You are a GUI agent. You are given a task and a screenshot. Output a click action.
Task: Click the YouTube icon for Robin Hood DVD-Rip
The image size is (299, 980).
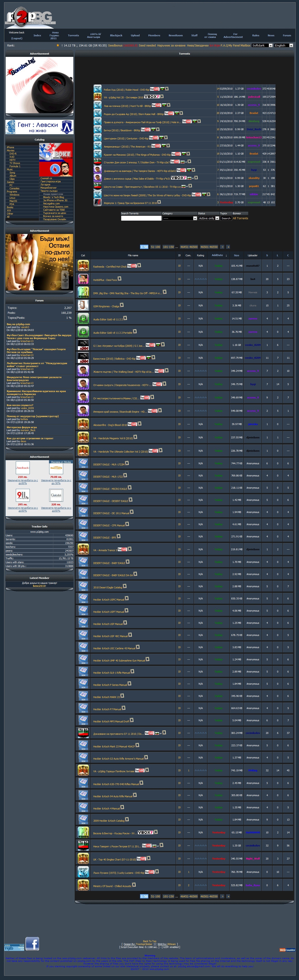154,89
